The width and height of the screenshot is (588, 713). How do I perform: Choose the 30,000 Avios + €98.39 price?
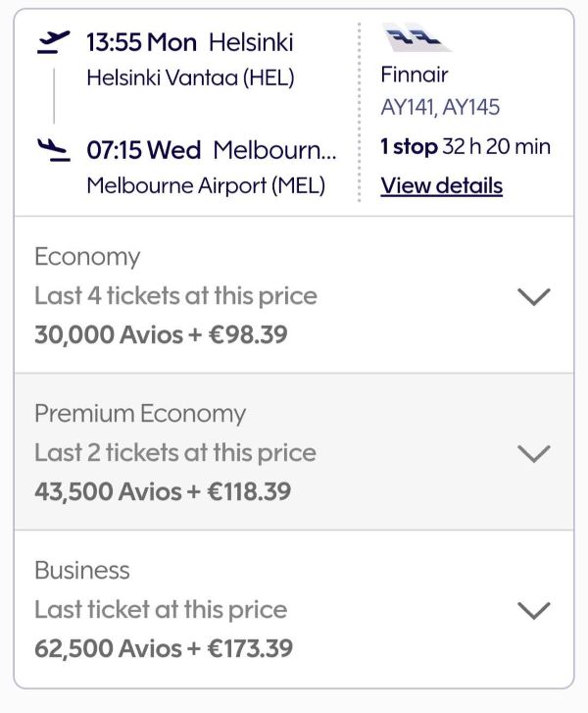point(161,334)
